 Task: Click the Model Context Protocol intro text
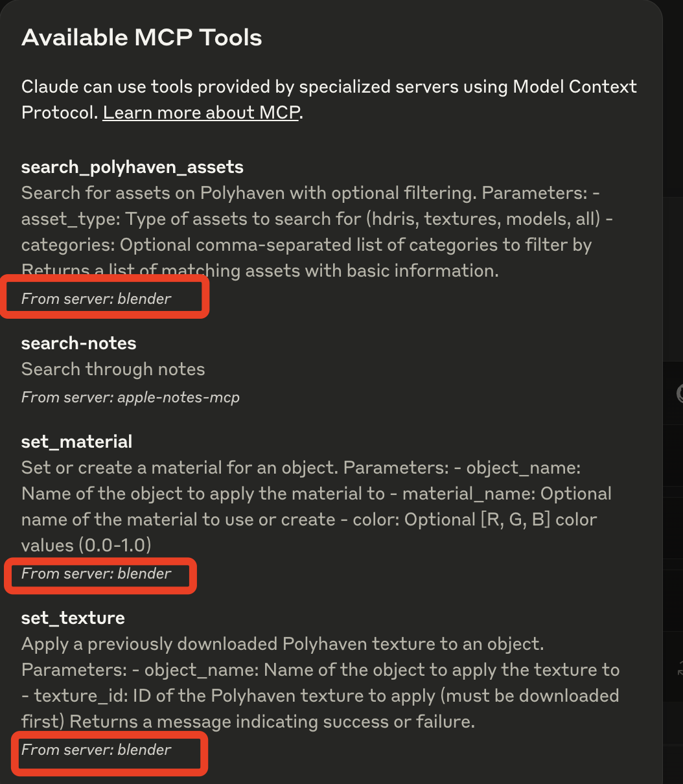329,87
